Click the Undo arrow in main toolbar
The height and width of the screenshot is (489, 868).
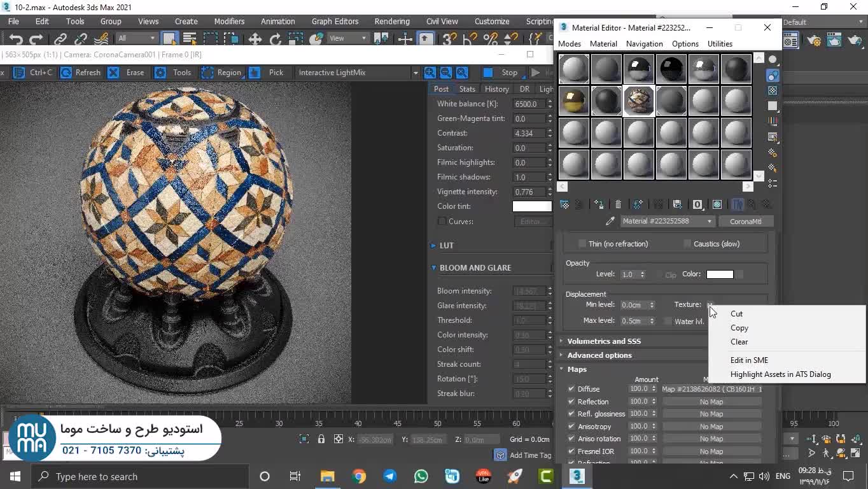(16, 39)
